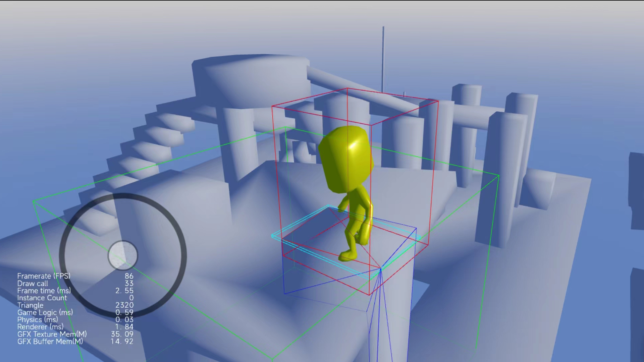Click the GFX Buffer Mem(M) label
644x362 pixels.
click(50, 342)
